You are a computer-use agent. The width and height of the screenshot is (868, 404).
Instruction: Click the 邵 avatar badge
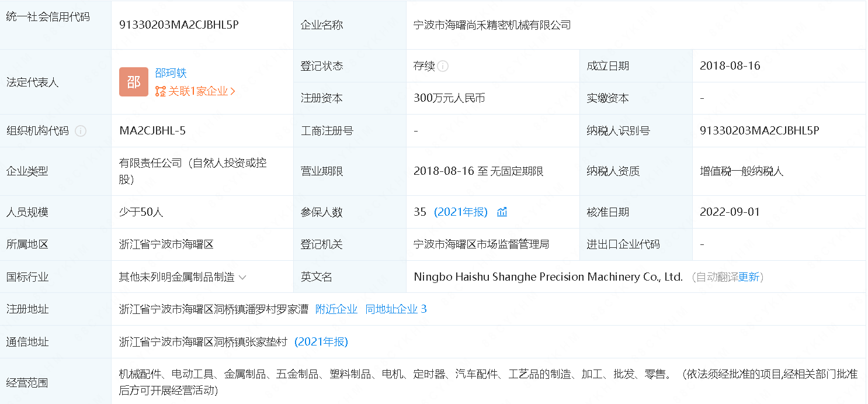134,82
